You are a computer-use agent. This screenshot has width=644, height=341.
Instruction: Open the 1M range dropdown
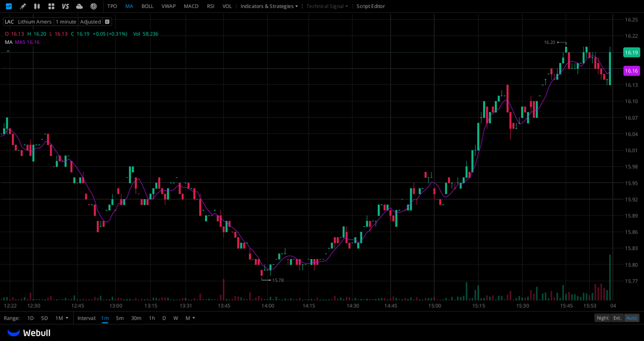(62, 318)
